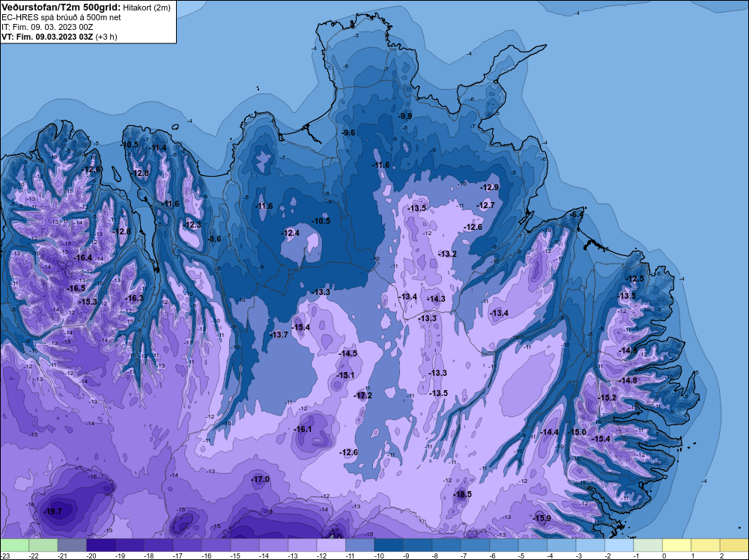Click the 'EC-HRES spá brúuð á 500m net' line

pyautogui.click(x=61, y=17)
